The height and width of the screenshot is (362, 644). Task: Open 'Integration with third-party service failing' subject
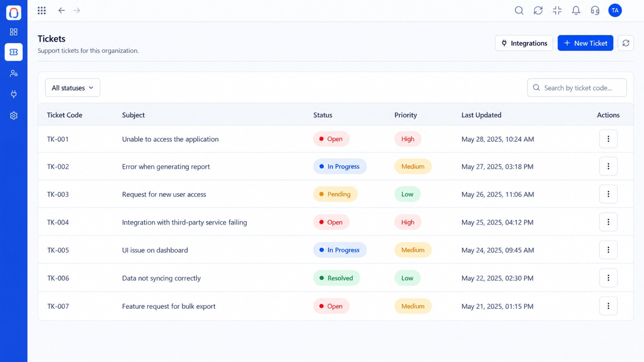tap(184, 222)
